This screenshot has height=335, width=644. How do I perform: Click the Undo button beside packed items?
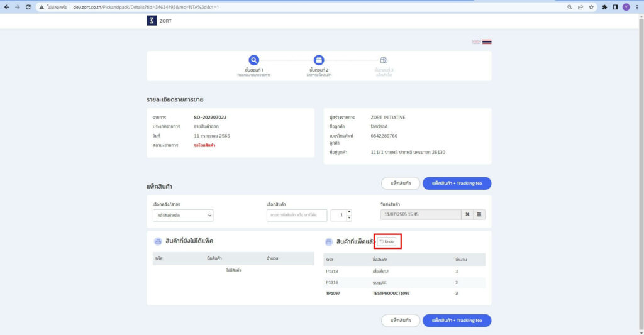[387, 241]
